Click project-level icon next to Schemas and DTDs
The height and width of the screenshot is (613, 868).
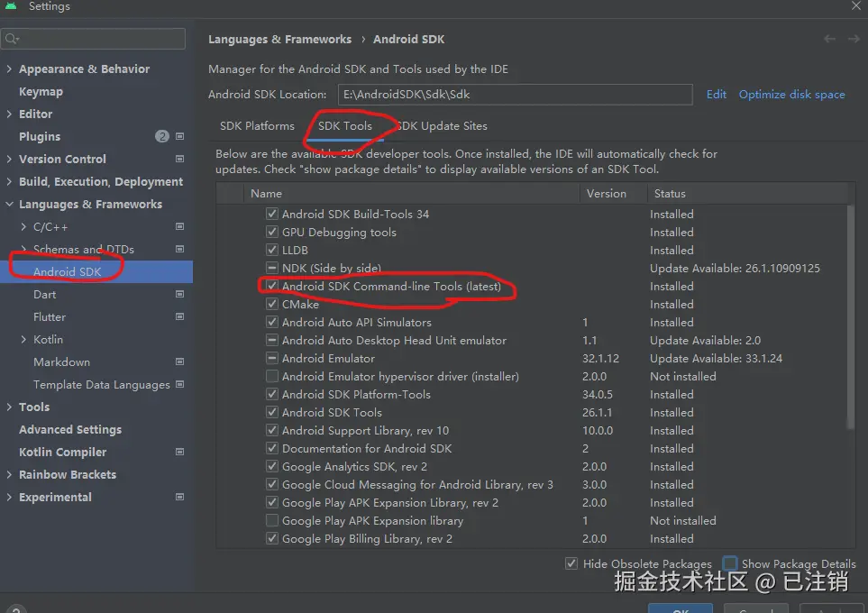coord(180,249)
